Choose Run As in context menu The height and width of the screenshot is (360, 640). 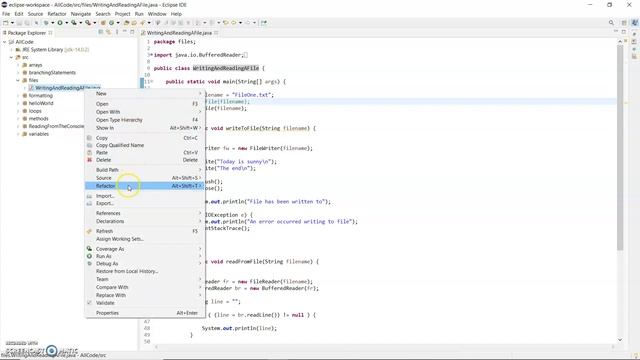point(144,256)
